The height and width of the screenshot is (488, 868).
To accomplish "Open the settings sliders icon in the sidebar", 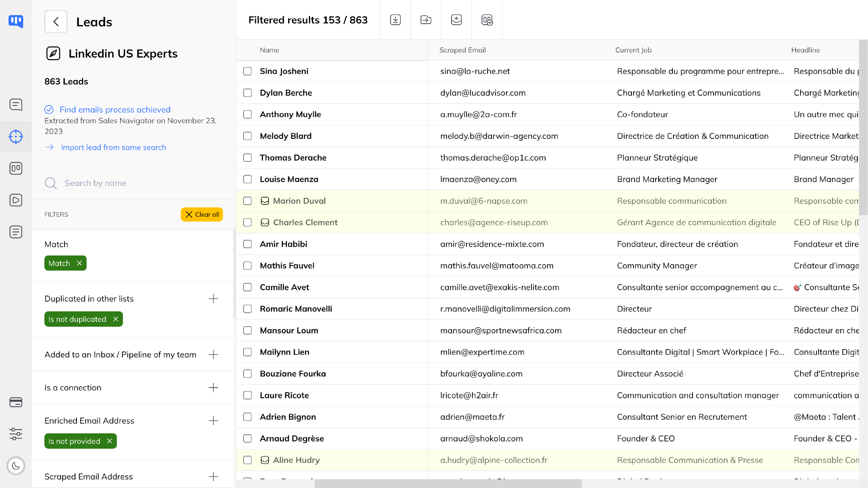I will tap(16, 434).
